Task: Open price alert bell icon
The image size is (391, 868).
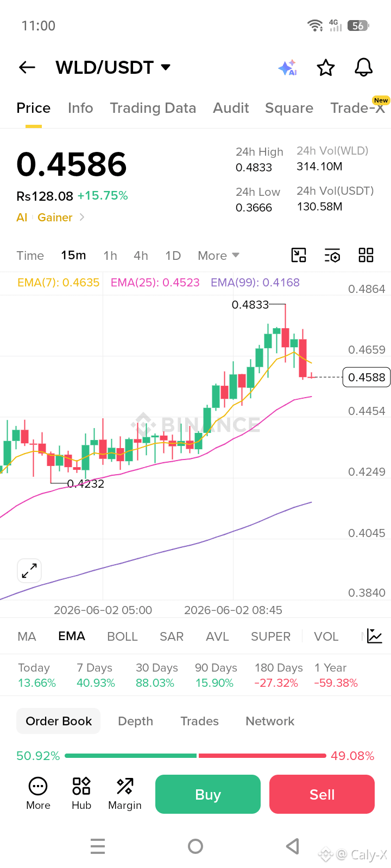Action: pos(364,67)
